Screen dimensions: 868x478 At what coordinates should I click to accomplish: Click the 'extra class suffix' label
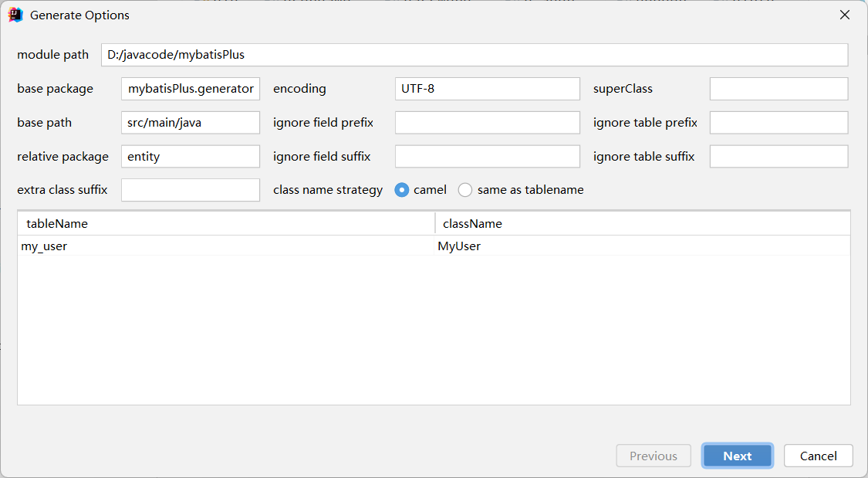[x=62, y=190]
